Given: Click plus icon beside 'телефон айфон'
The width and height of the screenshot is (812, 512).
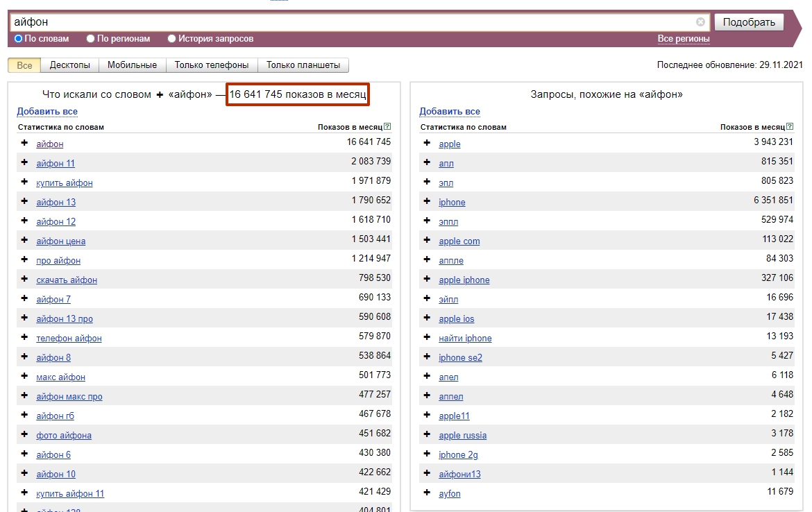Looking at the screenshot, I should click(x=24, y=337).
